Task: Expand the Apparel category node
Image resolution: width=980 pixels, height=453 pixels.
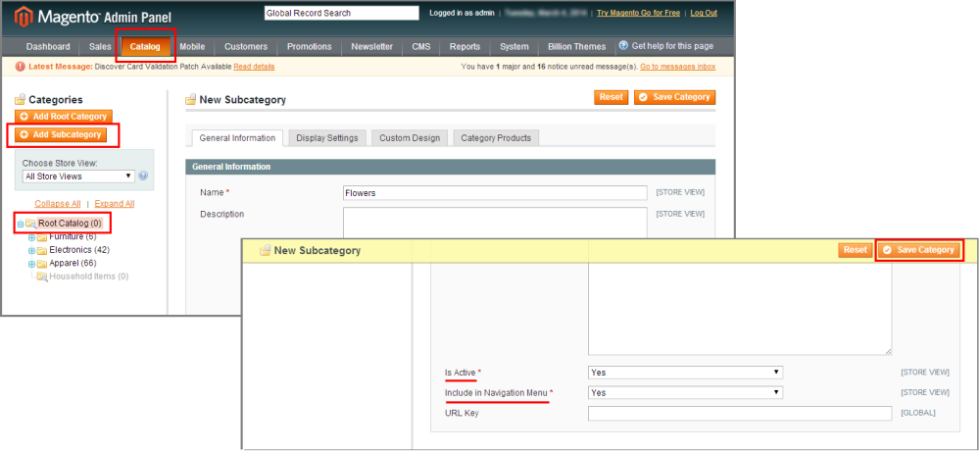Action: point(31,264)
